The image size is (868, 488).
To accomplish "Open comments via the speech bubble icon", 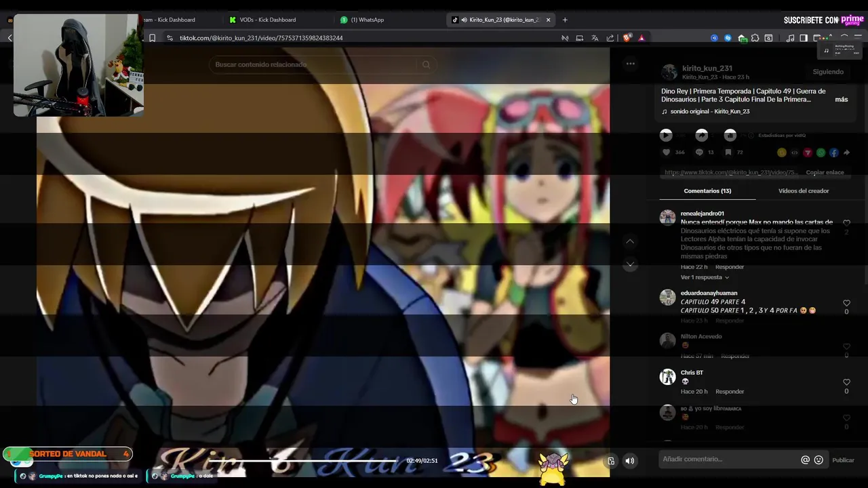I will click(x=699, y=152).
